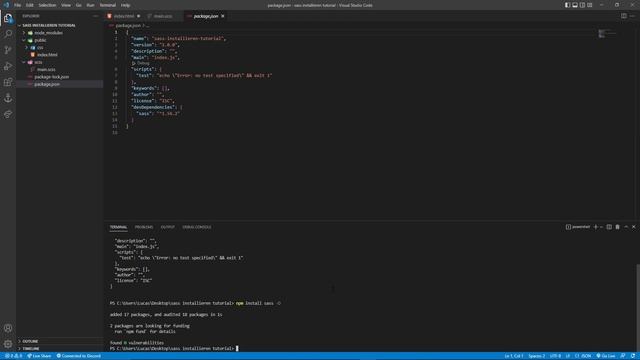Switch to the main.scss editor tab
Image resolution: width=640 pixels, height=360 pixels.
tap(163, 16)
